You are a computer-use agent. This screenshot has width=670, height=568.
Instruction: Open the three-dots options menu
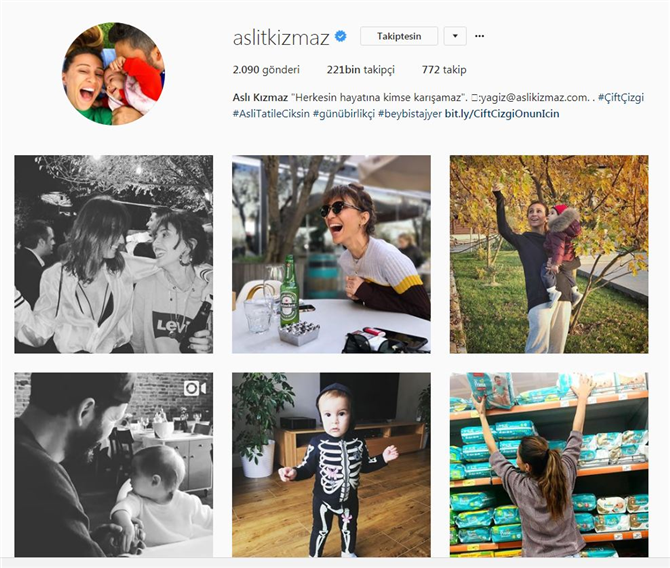tap(479, 36)
